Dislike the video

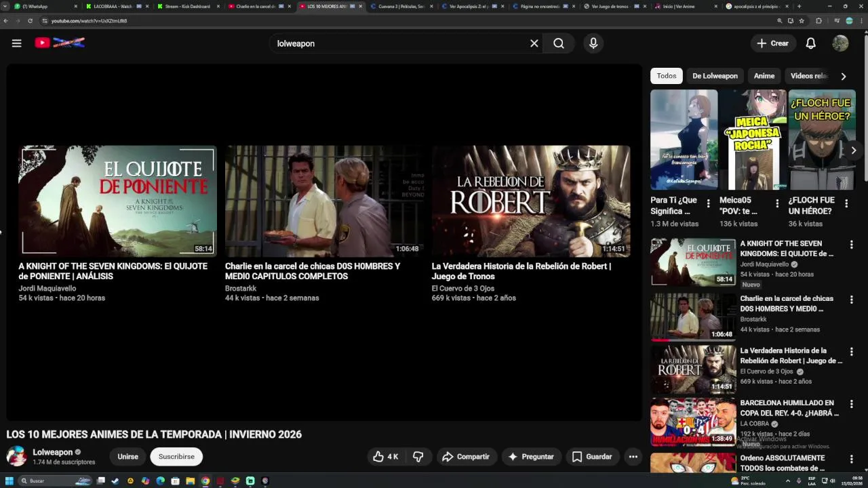[418, 457]
